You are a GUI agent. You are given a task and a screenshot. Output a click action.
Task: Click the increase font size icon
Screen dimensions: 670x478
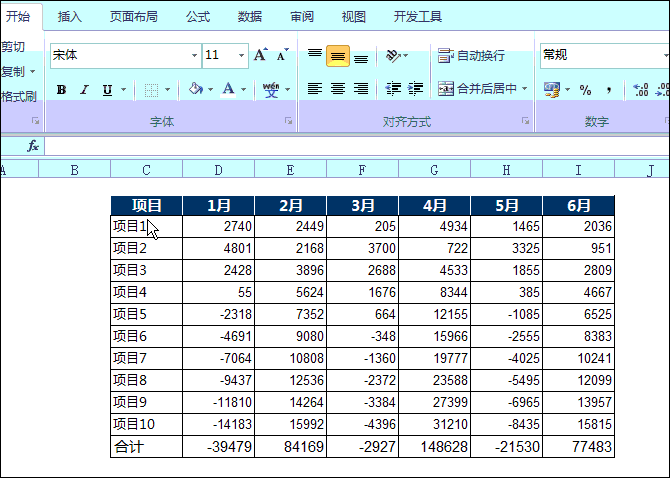(x=260, y=56)
